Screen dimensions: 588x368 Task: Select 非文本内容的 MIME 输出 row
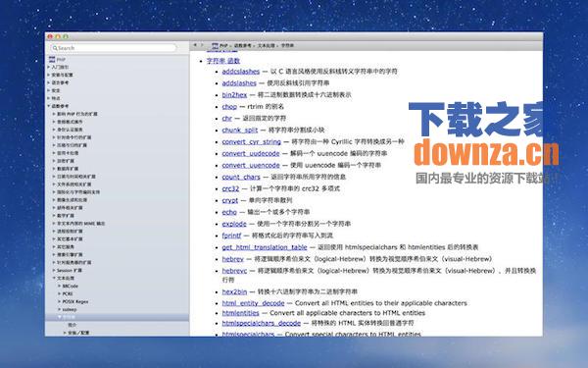(81, 224)
